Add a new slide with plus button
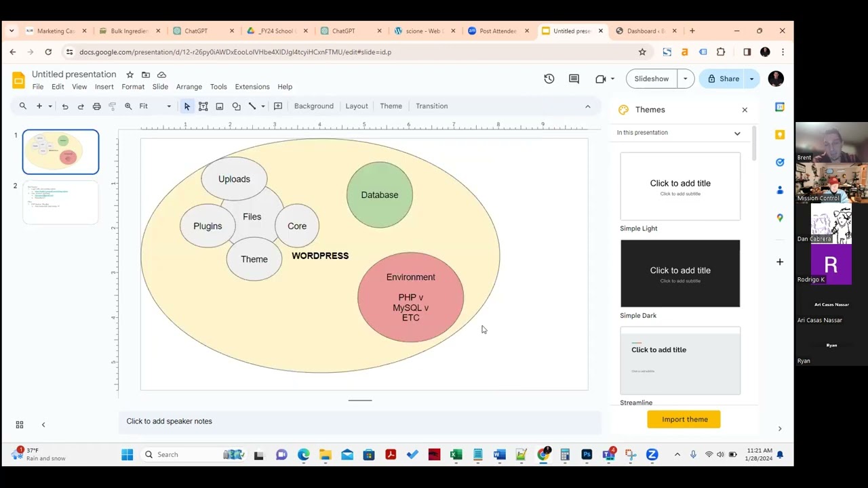The height and width of the screenshot is (488, 868). tap(39, 106)
